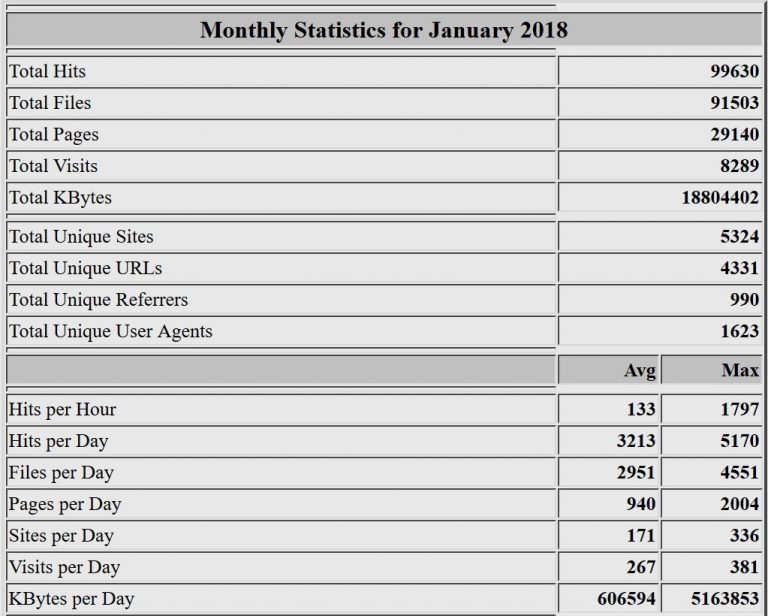Select the Total KBytes value 18804402
This screenshot has width=768, height=616.
pos(720,198)
